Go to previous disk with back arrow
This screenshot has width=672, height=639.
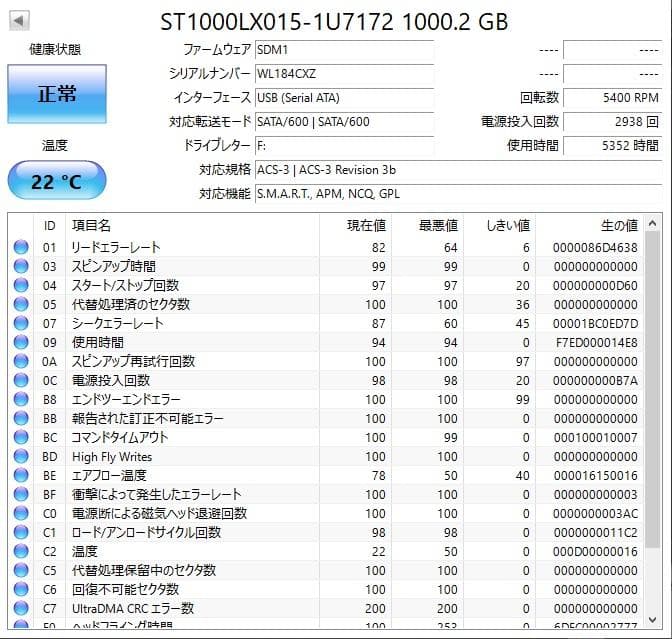tap(19, 21)
